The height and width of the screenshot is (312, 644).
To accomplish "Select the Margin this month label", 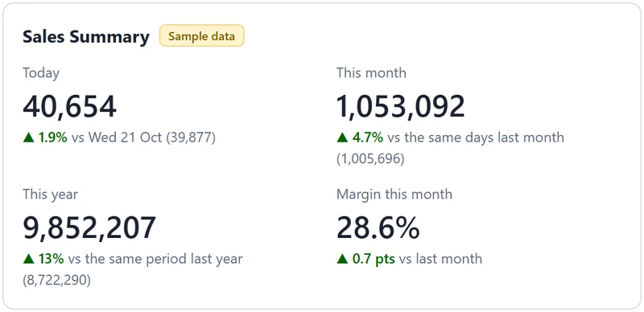I will tap(394, 194).
